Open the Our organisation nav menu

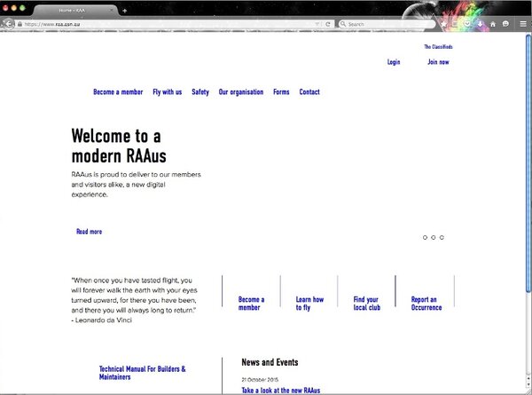(240, 92)
